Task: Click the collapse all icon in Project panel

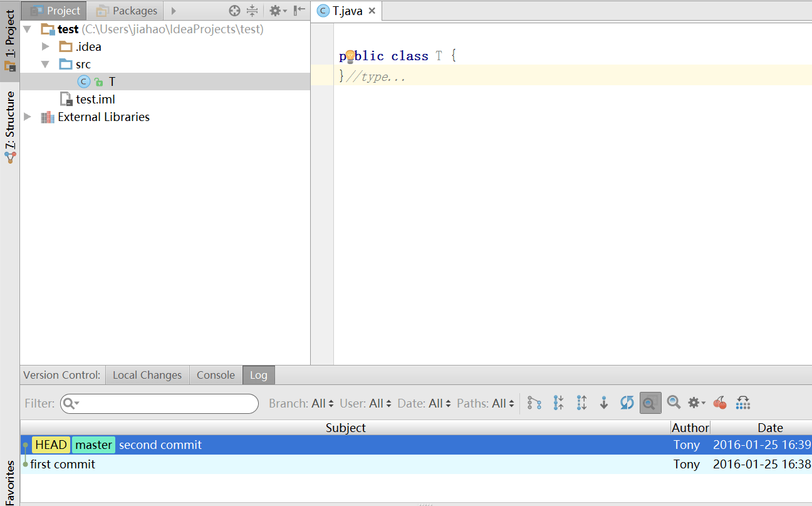Action: (252, 10)
